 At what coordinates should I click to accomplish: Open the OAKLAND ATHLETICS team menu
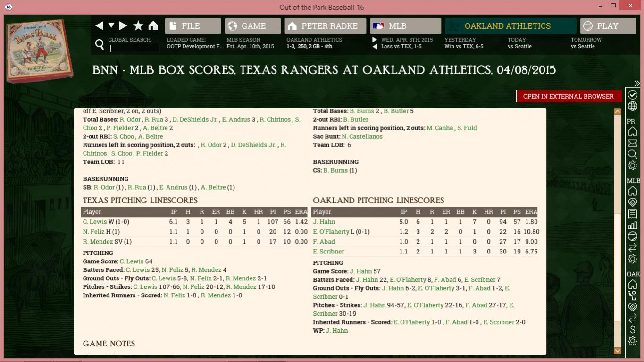(510, 26)
